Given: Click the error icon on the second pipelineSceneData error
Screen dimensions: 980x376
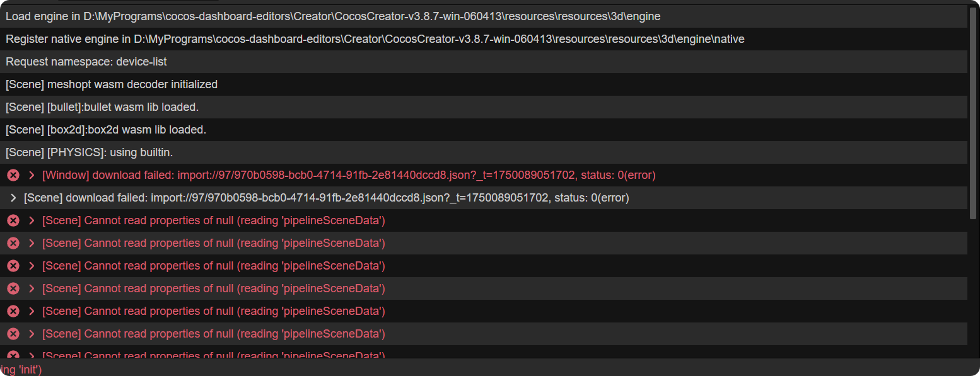Looking at the screenshot, I should click(13, 243).
